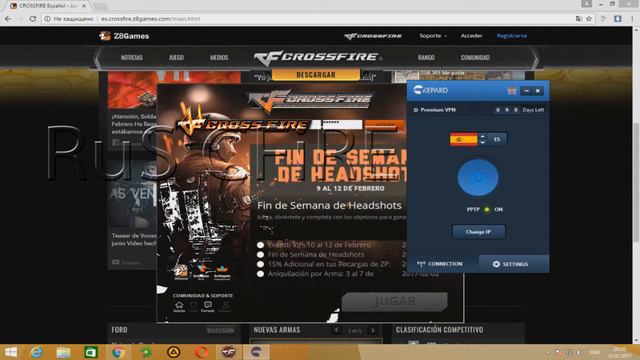Select the CROSSFIRE Español browser tab
This screenshot has height=360, width=640.
coord(48,6)
